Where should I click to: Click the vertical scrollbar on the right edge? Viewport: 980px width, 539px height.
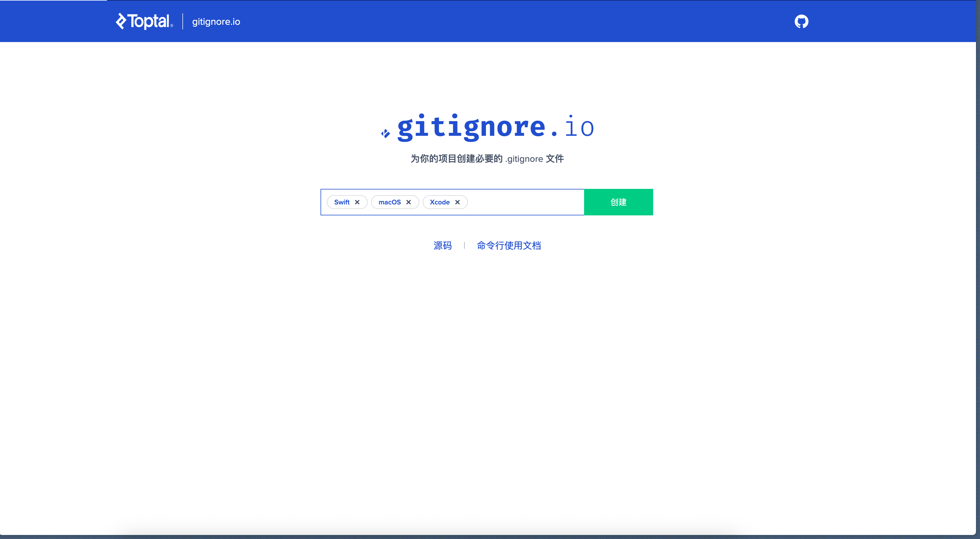(978, 266)
